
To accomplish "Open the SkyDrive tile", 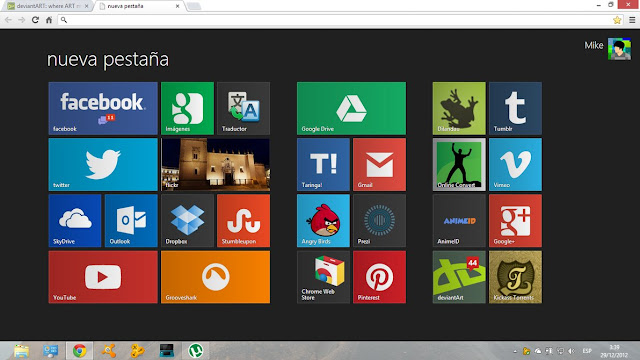I will pyautogui.click(x=75, y=221).
